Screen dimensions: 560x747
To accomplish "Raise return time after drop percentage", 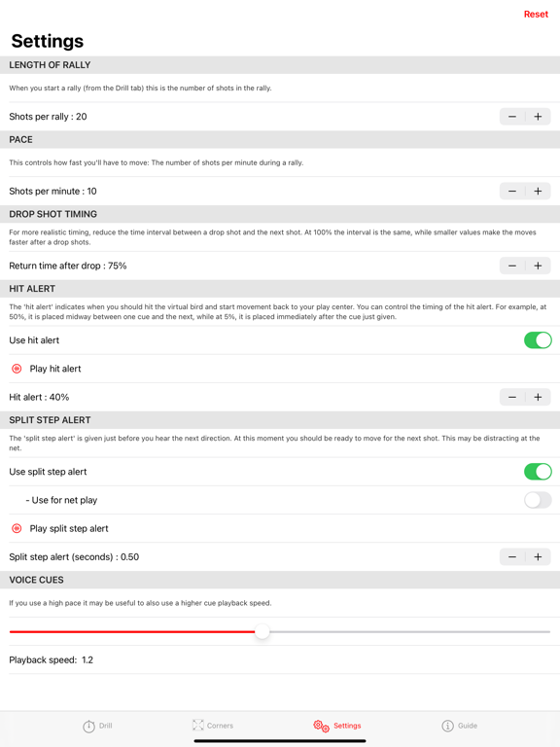I will click(538, 266).
